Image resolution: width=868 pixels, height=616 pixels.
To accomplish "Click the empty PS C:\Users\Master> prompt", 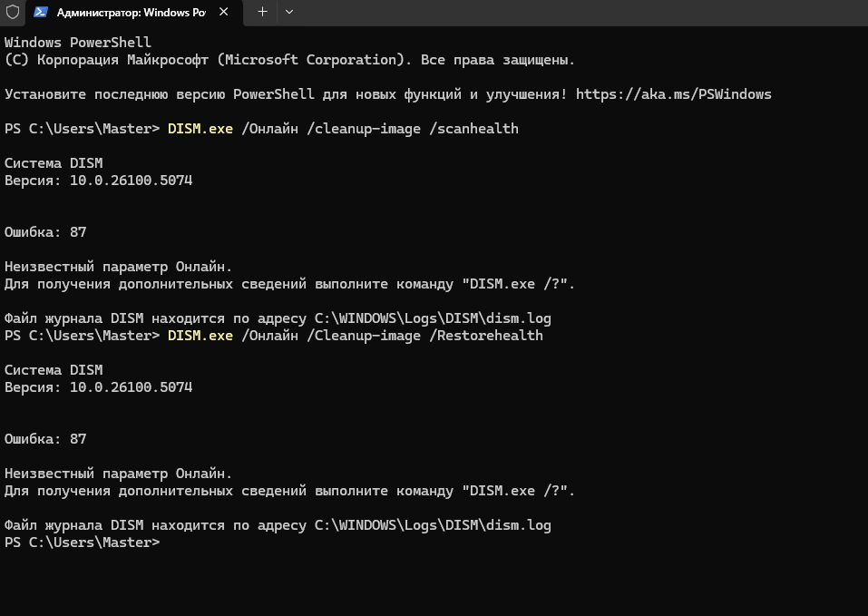I will (x=82, y=543).
